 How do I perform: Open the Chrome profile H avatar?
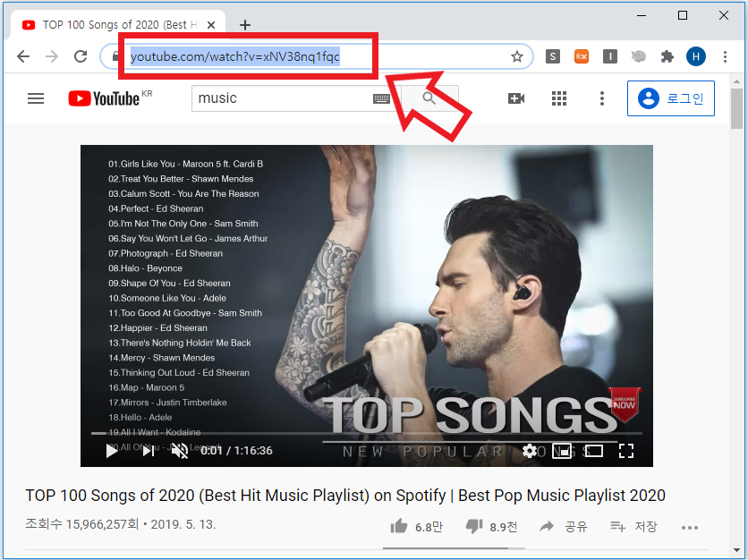tap(695, 56)
